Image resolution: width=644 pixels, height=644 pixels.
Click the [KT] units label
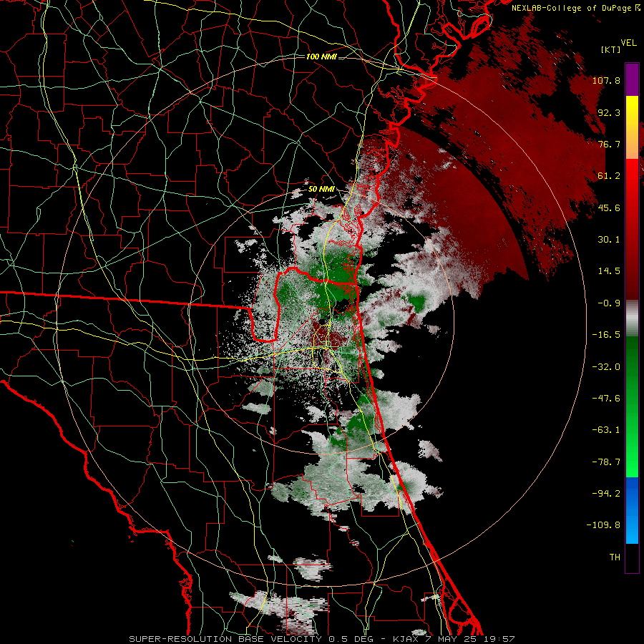610,49
